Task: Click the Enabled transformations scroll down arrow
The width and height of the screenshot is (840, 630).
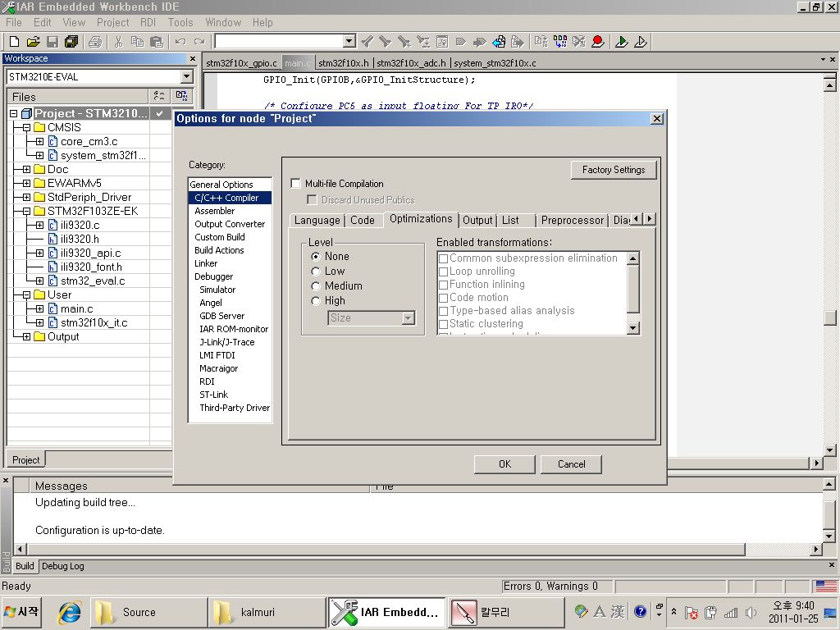Action: [x=632, y=328]
